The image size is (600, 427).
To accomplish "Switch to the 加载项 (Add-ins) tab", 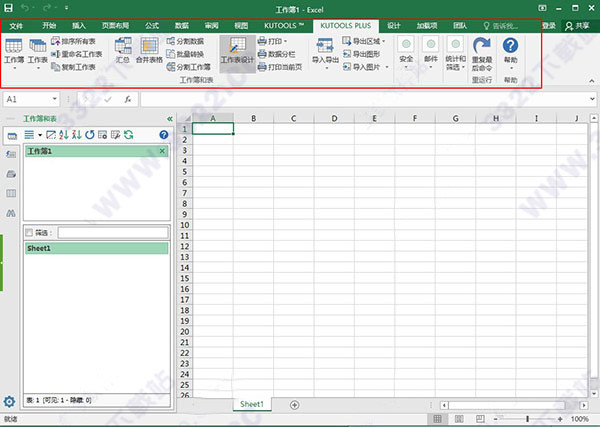I will click(427, 26).
